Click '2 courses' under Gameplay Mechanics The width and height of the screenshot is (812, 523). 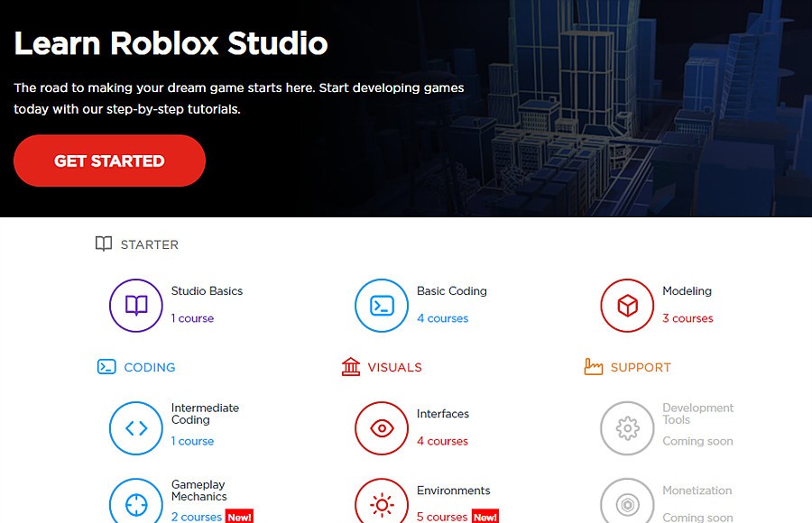[197, 517]
